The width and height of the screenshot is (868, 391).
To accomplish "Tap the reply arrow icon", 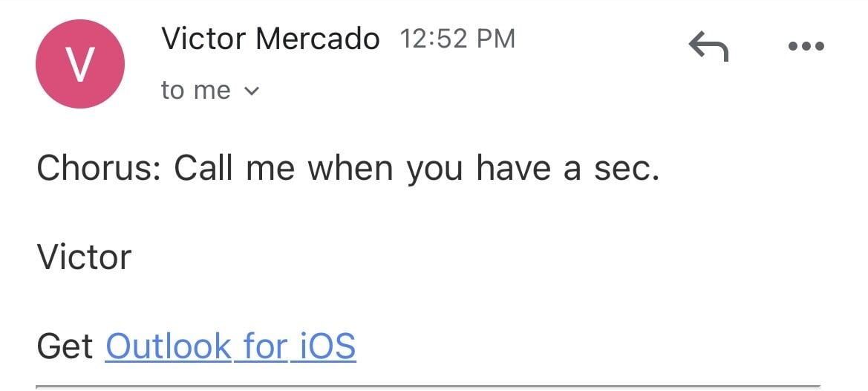I will coord(708,48).
